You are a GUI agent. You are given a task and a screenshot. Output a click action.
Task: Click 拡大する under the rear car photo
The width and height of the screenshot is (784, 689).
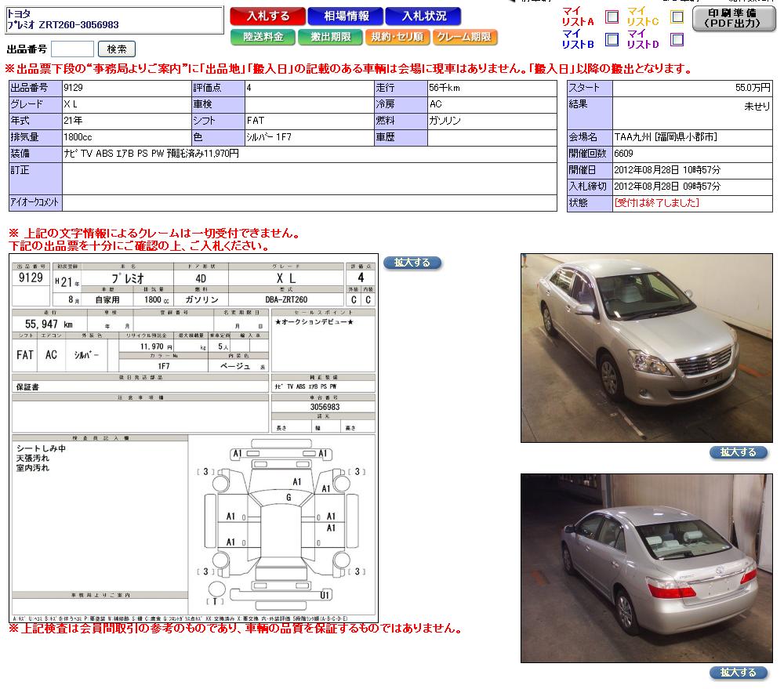739,673
